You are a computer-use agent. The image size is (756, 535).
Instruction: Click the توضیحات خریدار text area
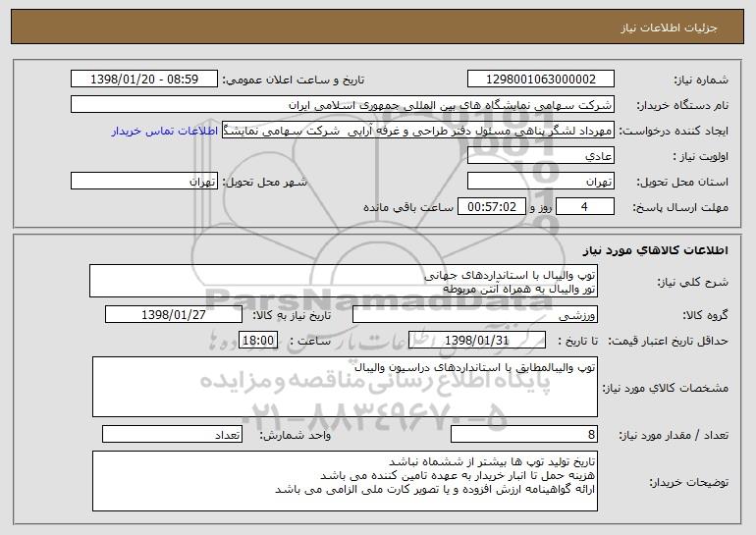(x=345, y=481)
